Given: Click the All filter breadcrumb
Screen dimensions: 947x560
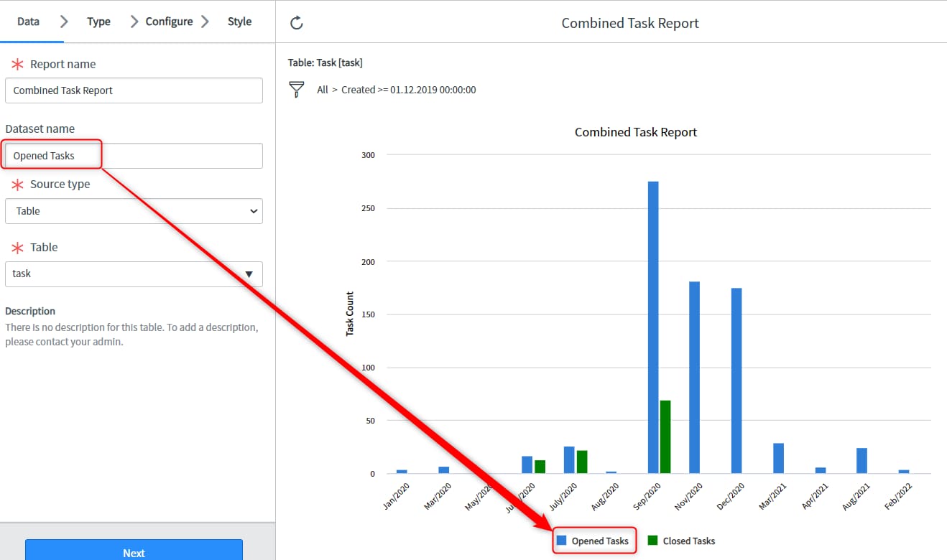Looking at the screenshot, I should (x=323, y=90).
